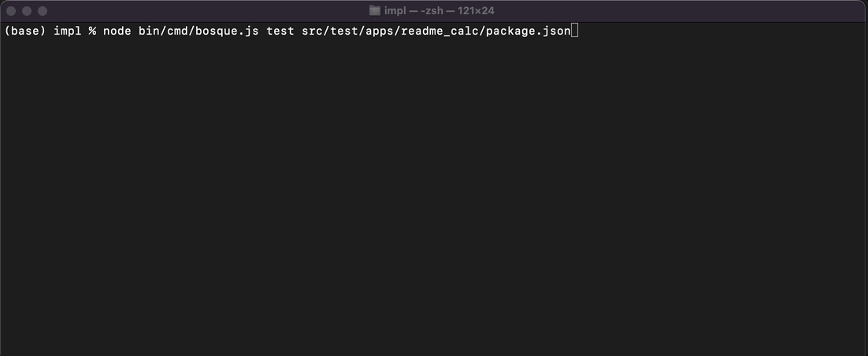The image size is (868, 356).
Task: Minimize the terminal window
Action: click(27, 11)
